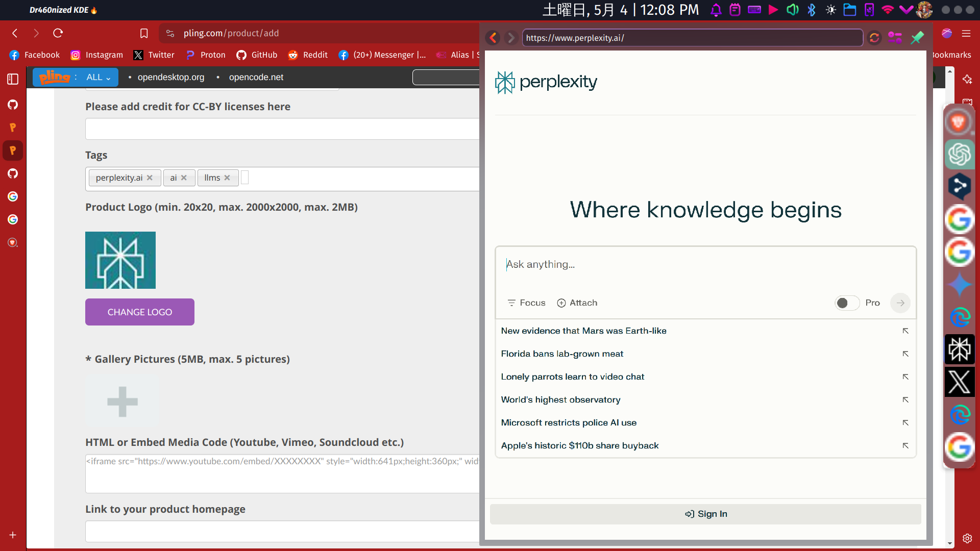980x551 pixels.
Task: Click Attach button
Action: point(577,303)
